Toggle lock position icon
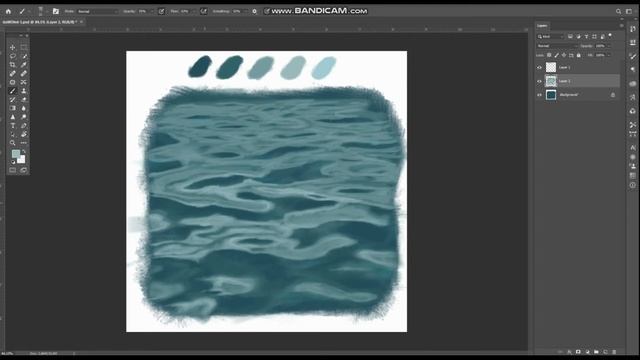The image size is (640, 360). pyautogui.click(x=564, y=55)
